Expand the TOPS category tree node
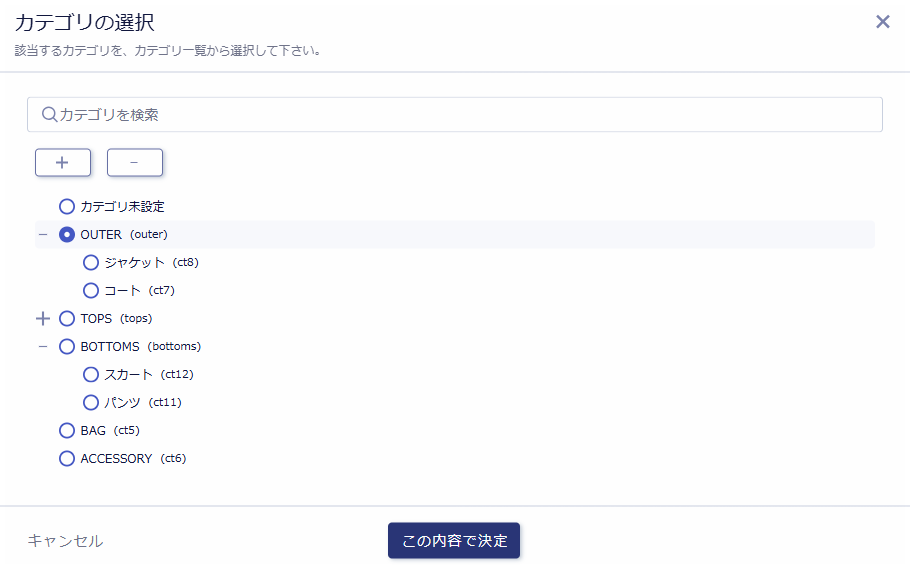910x569 pixels. coord(42,319)
